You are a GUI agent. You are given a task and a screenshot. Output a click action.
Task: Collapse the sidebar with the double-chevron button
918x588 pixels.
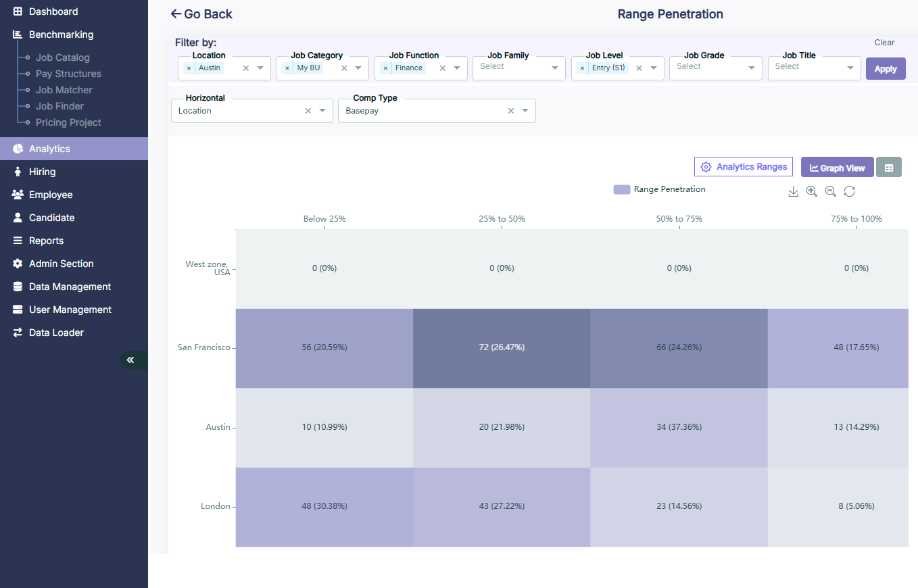pos(131,360)
